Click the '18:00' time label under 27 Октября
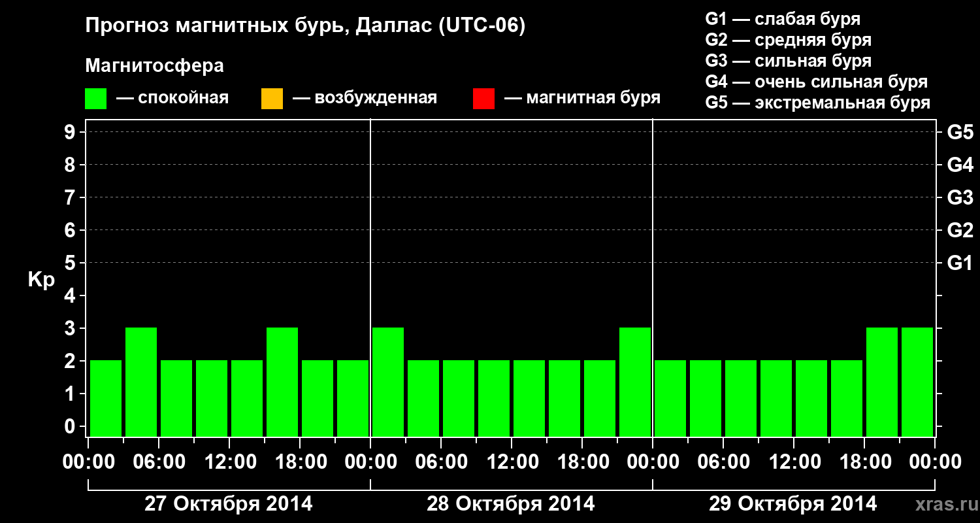The height and width of the screenshot is (523, 980). 300,462
